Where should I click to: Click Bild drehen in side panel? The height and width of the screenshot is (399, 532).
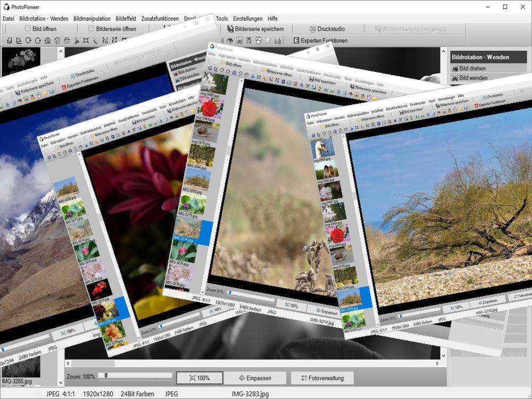coord(473,69)
